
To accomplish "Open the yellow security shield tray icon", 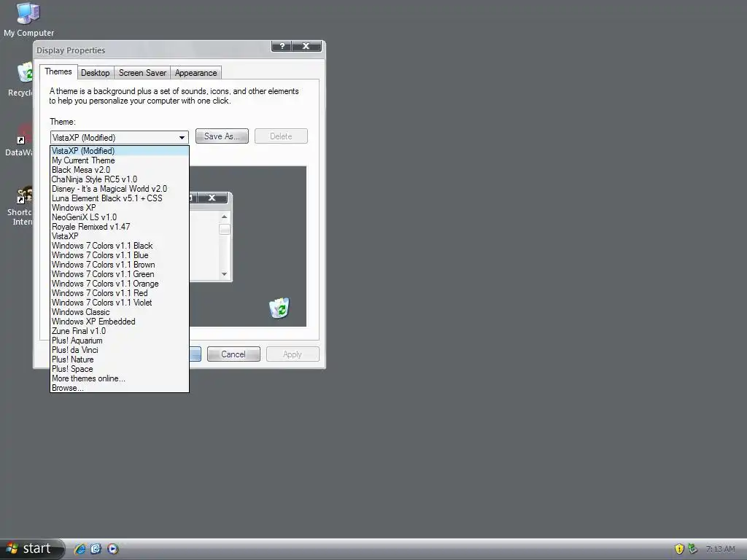I will click(679, 549).
